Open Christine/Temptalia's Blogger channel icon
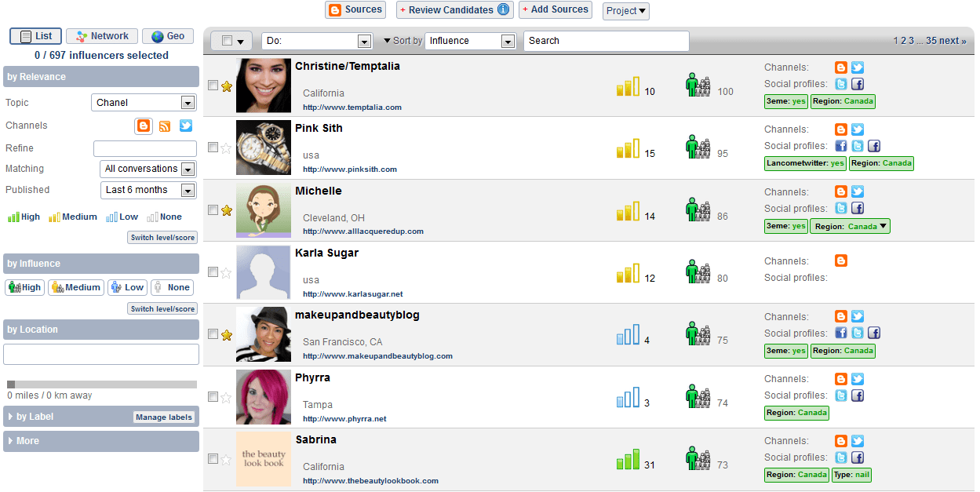 [841, 67]
